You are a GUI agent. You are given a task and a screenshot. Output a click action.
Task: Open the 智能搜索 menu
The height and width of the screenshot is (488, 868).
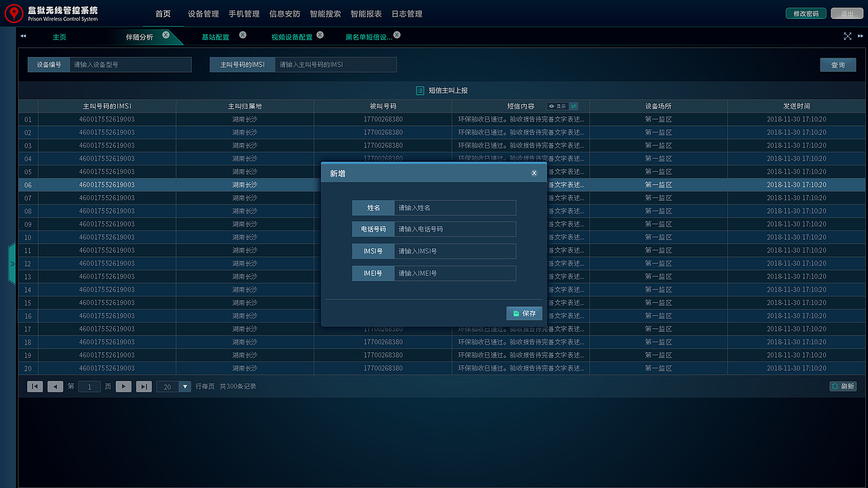click(x=325, y=14)
